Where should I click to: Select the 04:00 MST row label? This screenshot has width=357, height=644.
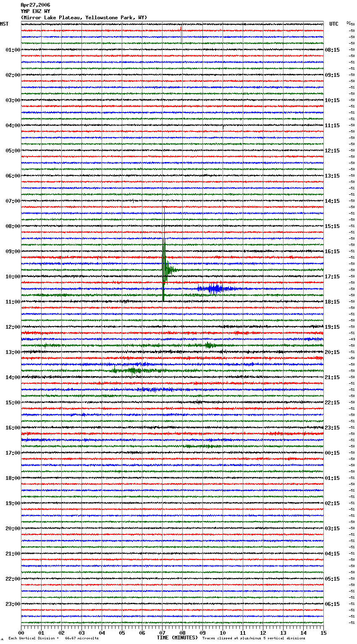click(x=13, y=126)
